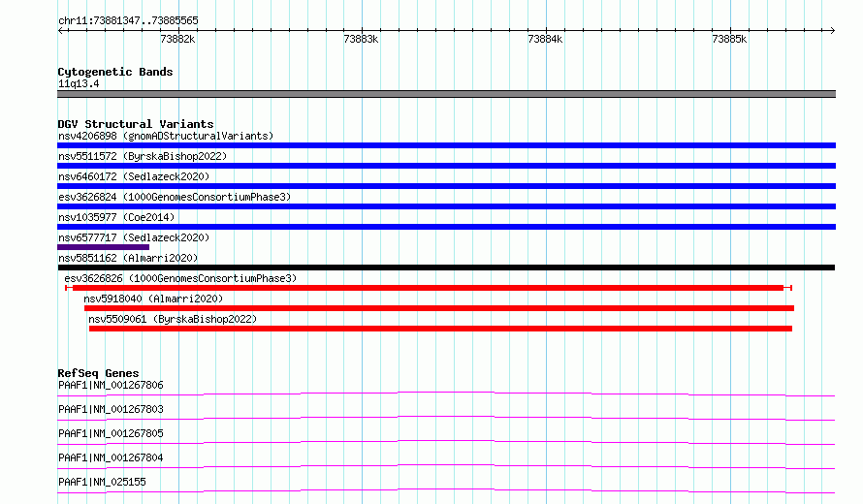Click the nsv1035977 Coe2014 label
This screenshot has width=863, height=504.
coord(116,217)
